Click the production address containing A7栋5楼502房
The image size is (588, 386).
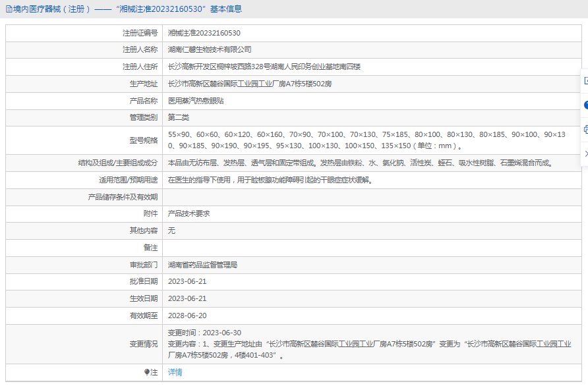pos(250,84)
